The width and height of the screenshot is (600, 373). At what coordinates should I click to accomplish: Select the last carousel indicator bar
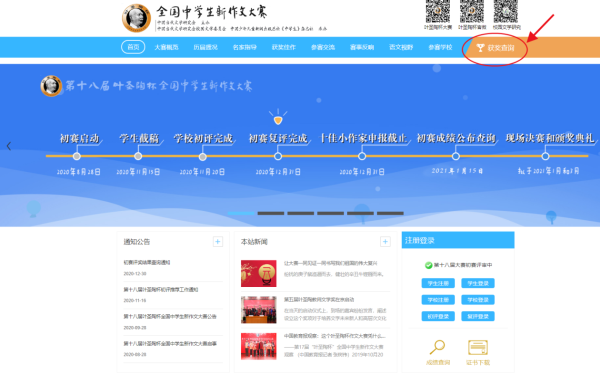click(390, 213)
